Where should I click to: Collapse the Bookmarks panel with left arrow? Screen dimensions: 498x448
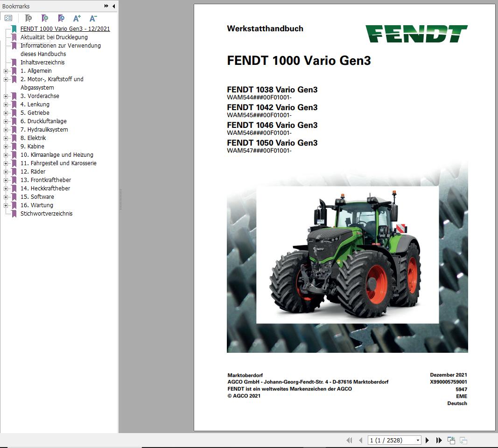114,6
